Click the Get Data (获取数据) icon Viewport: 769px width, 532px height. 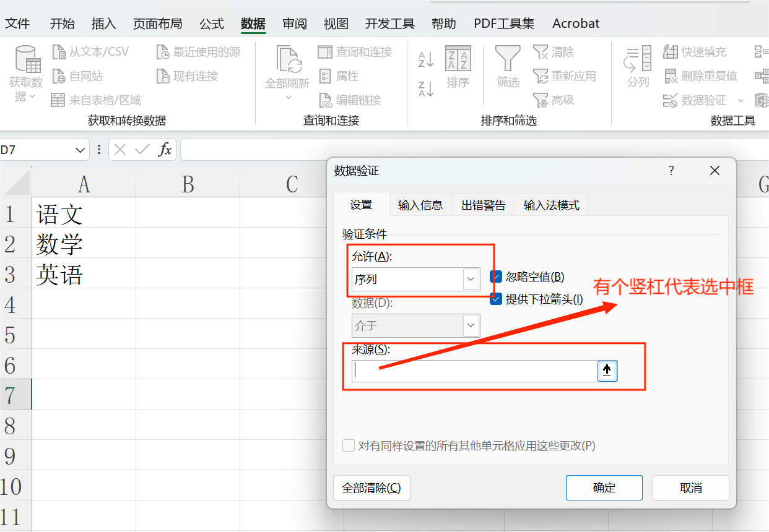[x=26, y=61]
